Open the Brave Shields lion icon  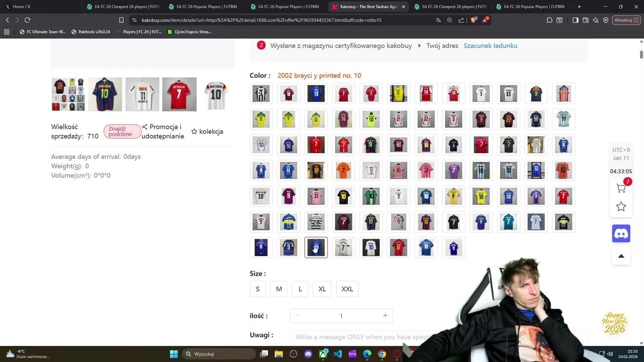(473, 20)
